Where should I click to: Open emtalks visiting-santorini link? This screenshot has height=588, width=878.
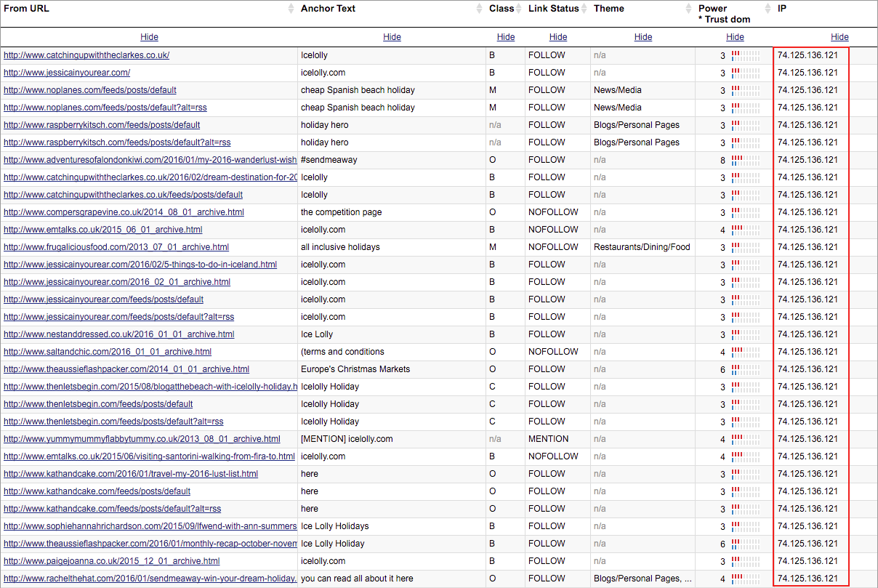pyautogui.click(x=149, y=456)
